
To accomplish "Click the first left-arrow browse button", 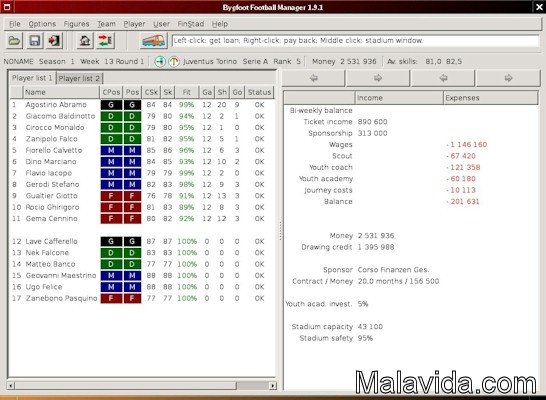I will (x=313, y=78).
